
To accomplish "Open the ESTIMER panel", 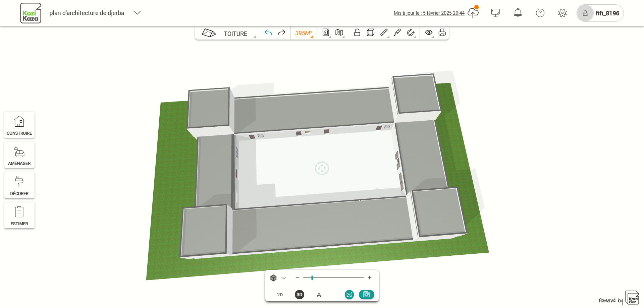I will 19,215.
